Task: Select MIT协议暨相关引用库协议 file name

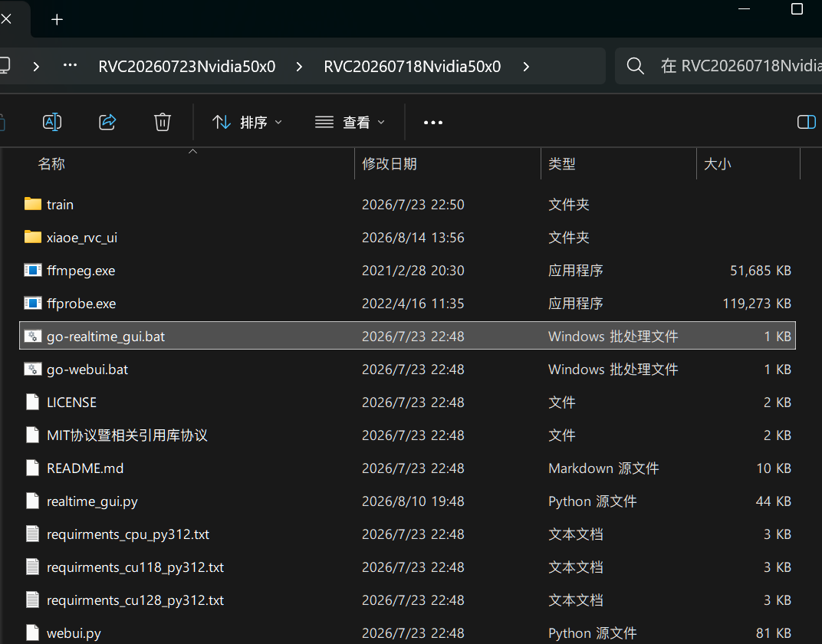Action: click(127, 435)
